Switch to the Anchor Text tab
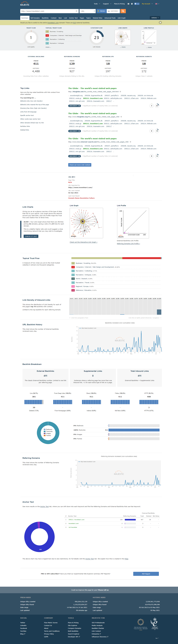 tap(73, 18)
